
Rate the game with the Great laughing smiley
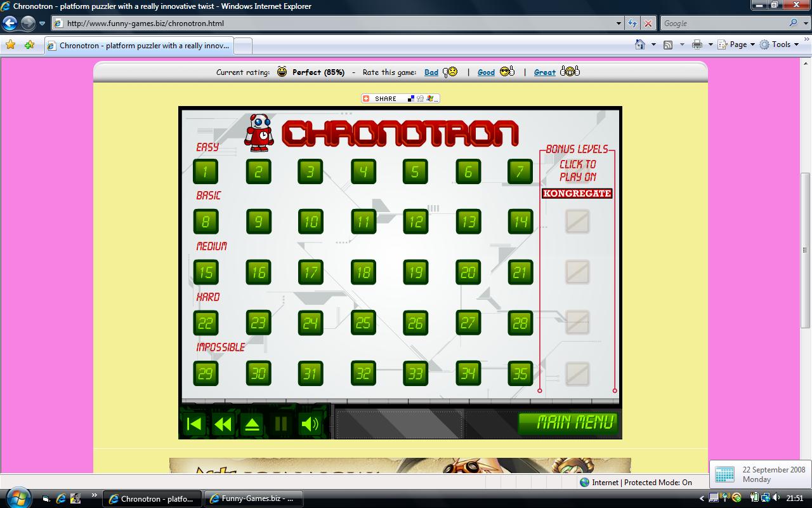[x=569, y=72]
